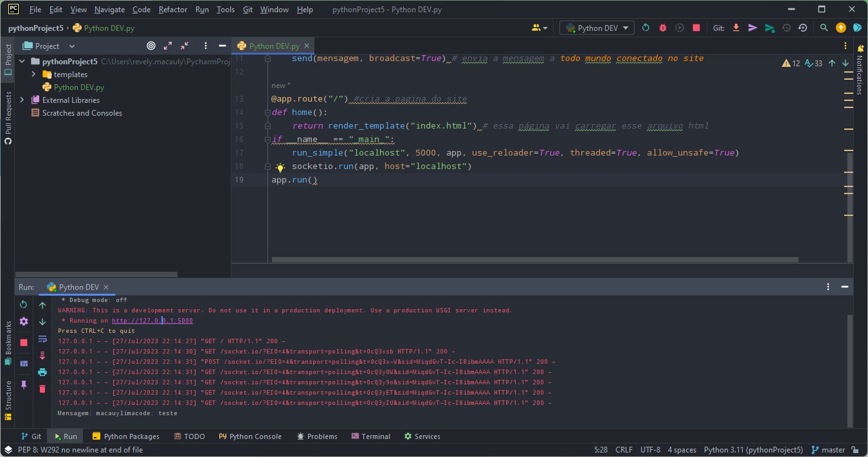
Task: Toggle soft-wrap in the Run console
Action: coord(42,339)
